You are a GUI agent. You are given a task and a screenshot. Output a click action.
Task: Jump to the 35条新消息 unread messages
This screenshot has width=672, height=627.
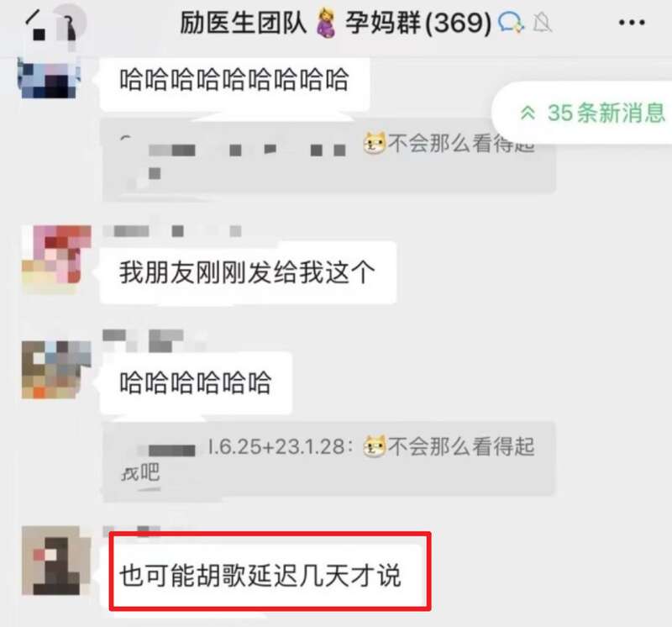pyautogui.click(x=591, y=113)
